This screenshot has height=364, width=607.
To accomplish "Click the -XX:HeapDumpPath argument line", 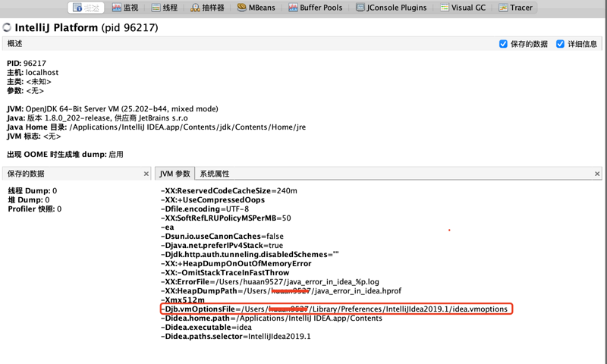I will [281, 291].
